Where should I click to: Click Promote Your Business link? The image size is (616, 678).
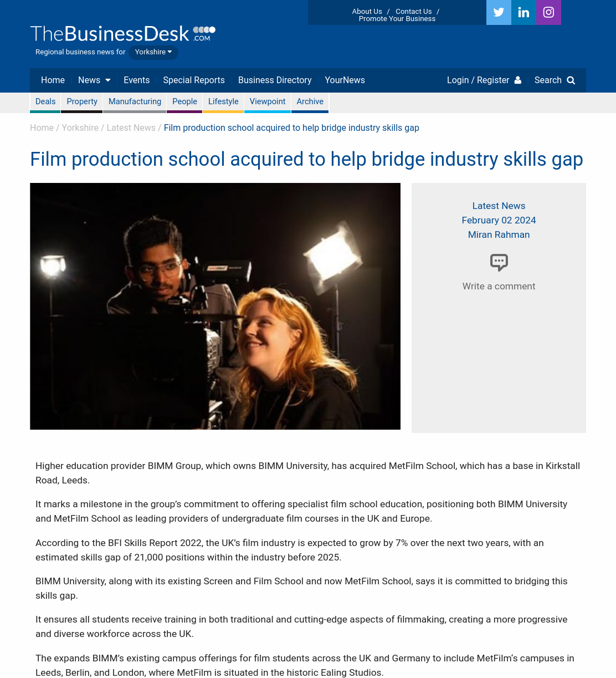pos(397,19)
